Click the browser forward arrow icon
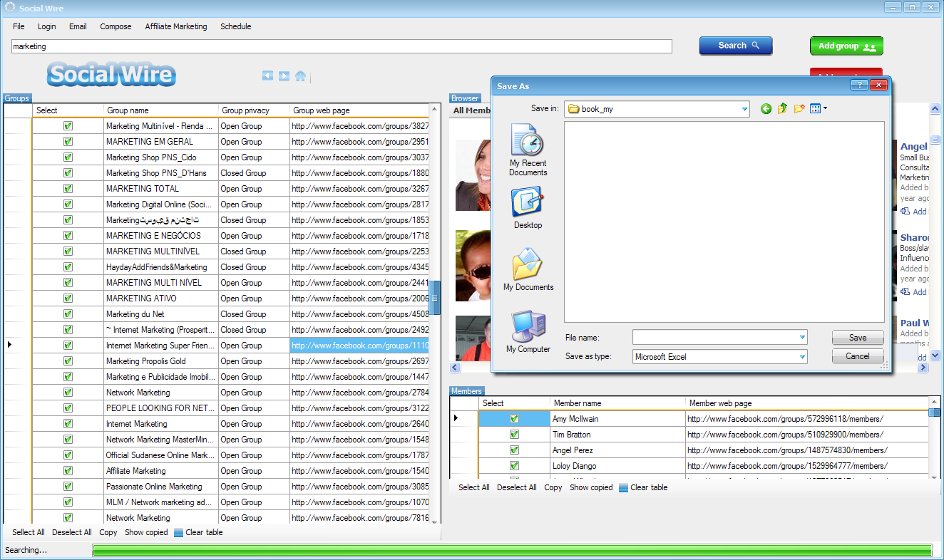The image size is (944, 560). tap(284, 76)
